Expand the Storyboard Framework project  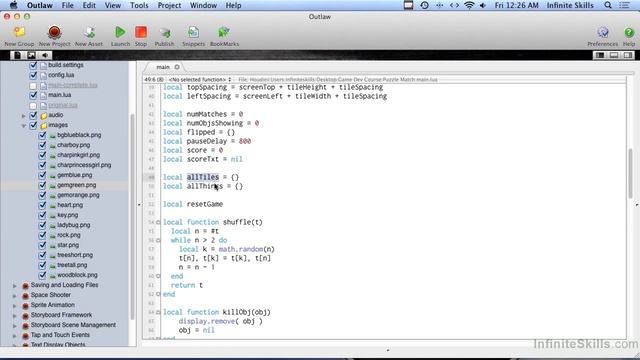pyautogui.click(x=15, y=316)
